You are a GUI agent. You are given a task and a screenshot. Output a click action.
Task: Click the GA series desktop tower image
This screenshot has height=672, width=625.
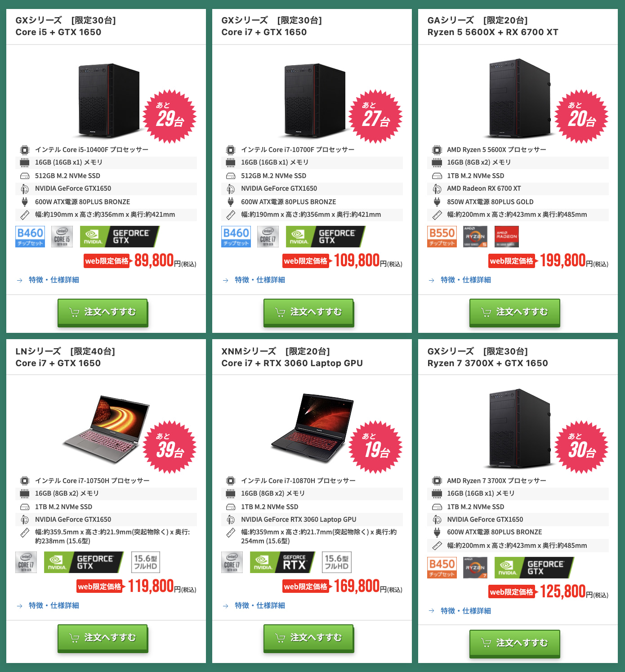[519, 98]
